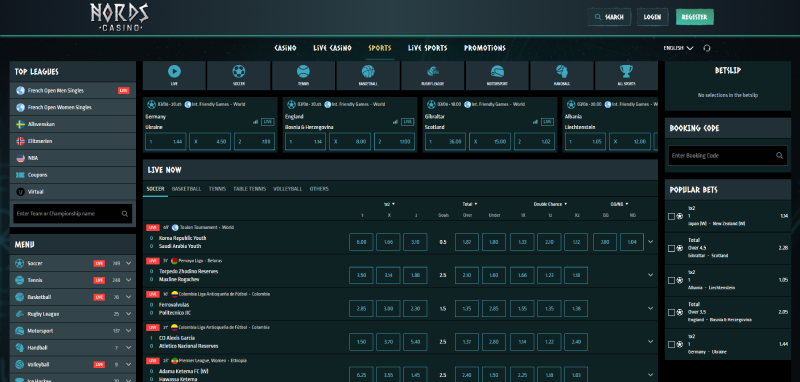Tick checkbox for Japan (W) - New Zealand (W) bet
The image size is (800, 382).
click(671, 216)
